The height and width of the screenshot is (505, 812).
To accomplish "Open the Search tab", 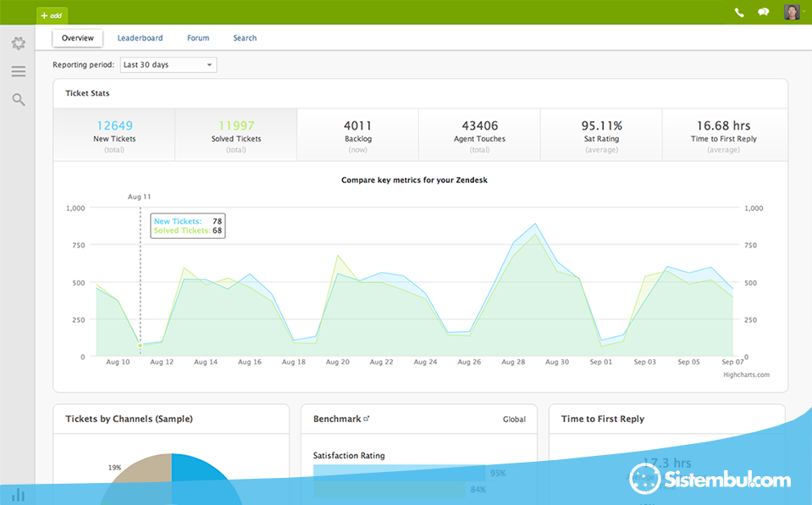I will pos(245,38).
